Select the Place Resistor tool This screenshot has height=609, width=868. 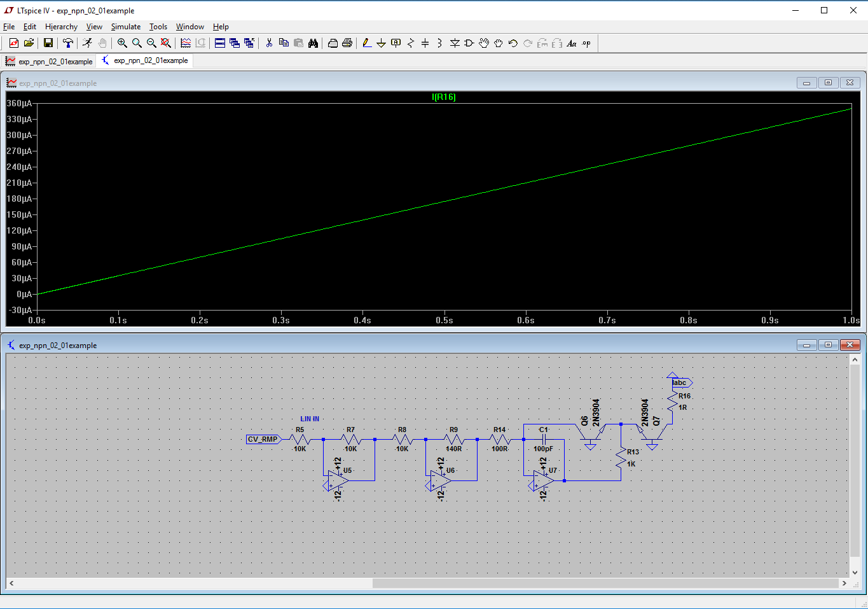click(x=410, y=43)
